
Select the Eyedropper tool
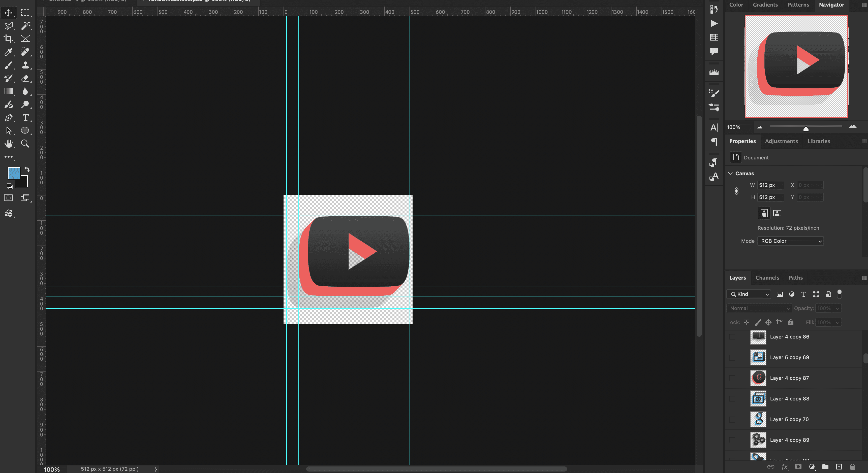point(8,52)
